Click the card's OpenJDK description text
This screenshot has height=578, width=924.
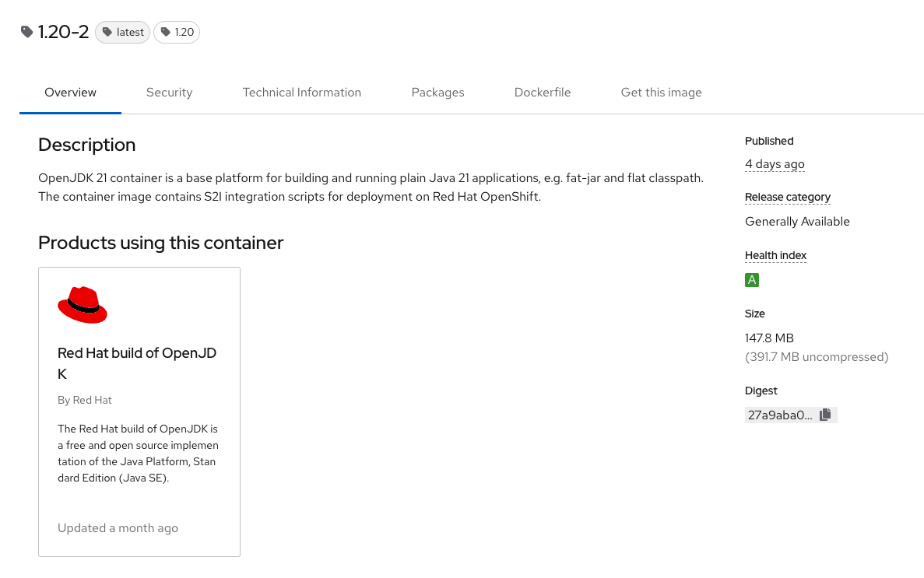138,453
